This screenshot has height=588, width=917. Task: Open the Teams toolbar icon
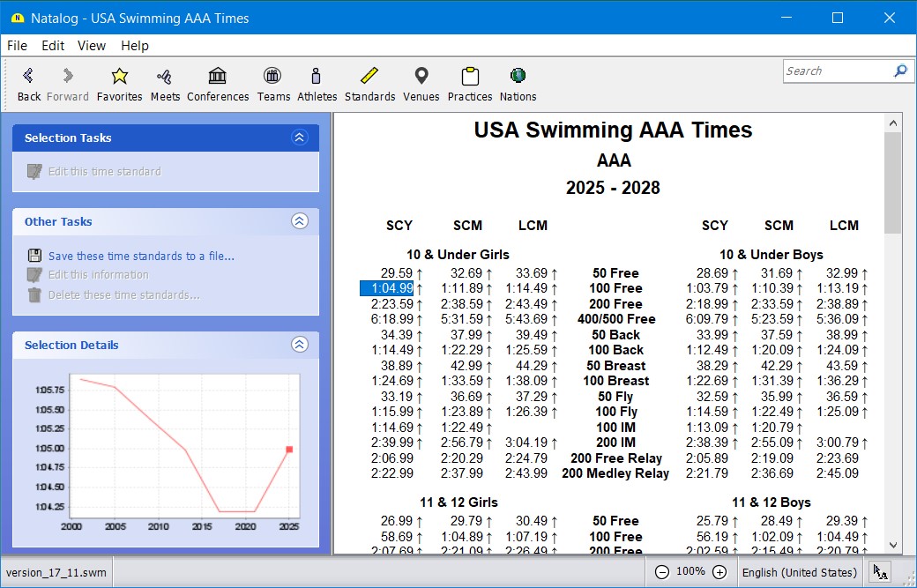[273, 77]
